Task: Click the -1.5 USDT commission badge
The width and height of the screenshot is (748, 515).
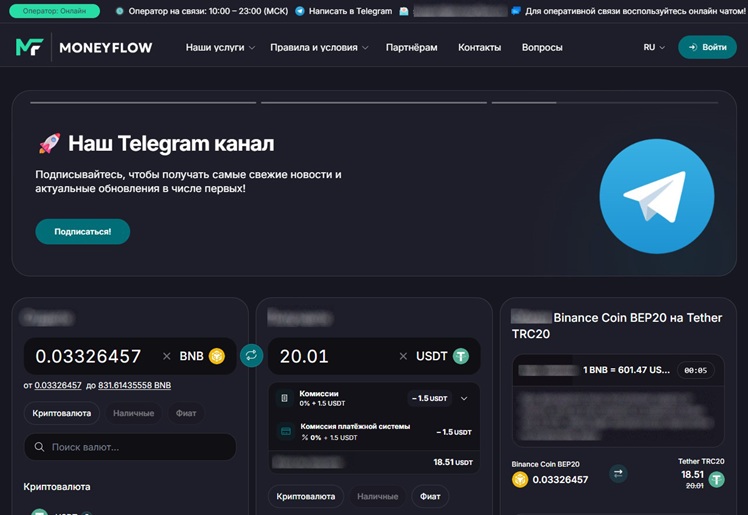Action: (x=430, y=398)
